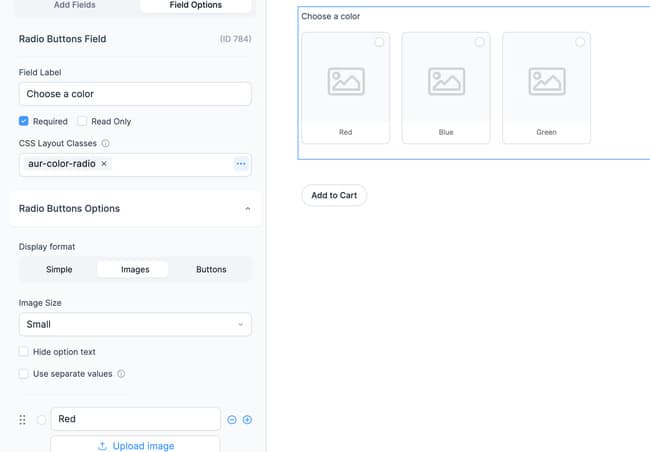Select the Green radio in preview
The image size is (650, 452).
coord(580,42)
